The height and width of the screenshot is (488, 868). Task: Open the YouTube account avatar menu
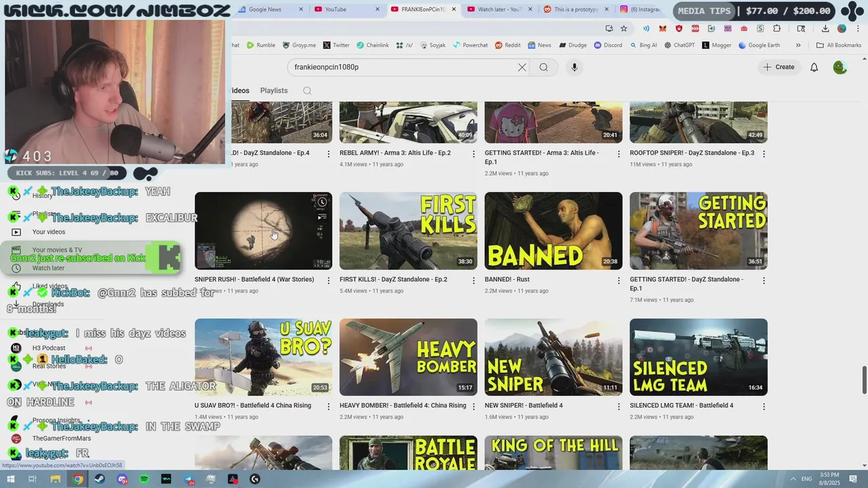840,67
